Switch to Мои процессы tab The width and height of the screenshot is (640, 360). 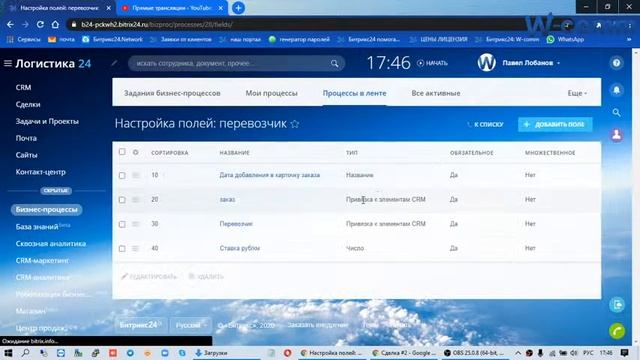[x=271, y=93]
